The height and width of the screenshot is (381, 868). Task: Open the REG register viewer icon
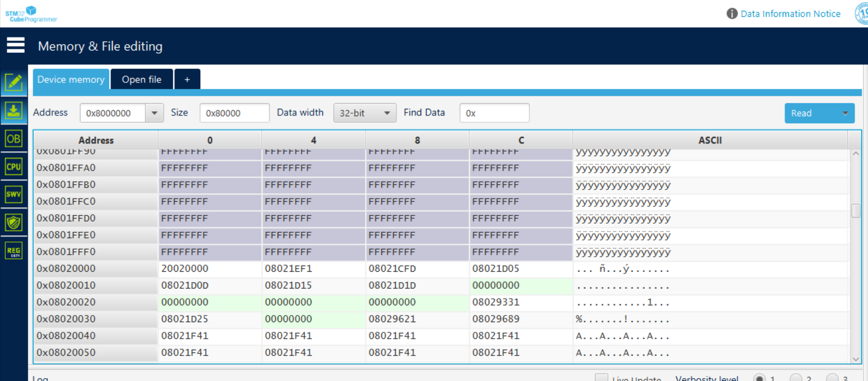[x=13, y=250]
